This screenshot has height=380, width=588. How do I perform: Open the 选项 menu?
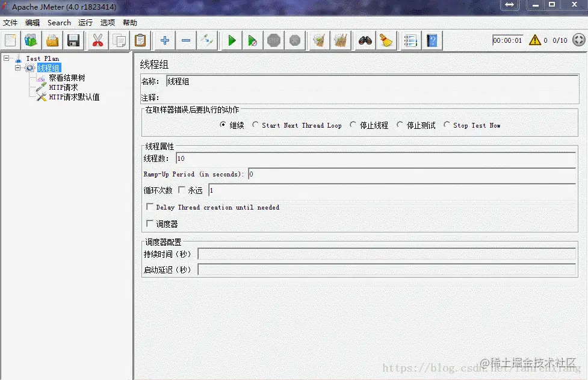[107, 22]
